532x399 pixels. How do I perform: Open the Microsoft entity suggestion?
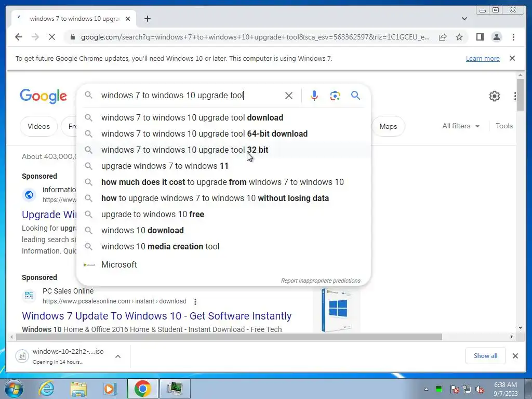point(223,264)
